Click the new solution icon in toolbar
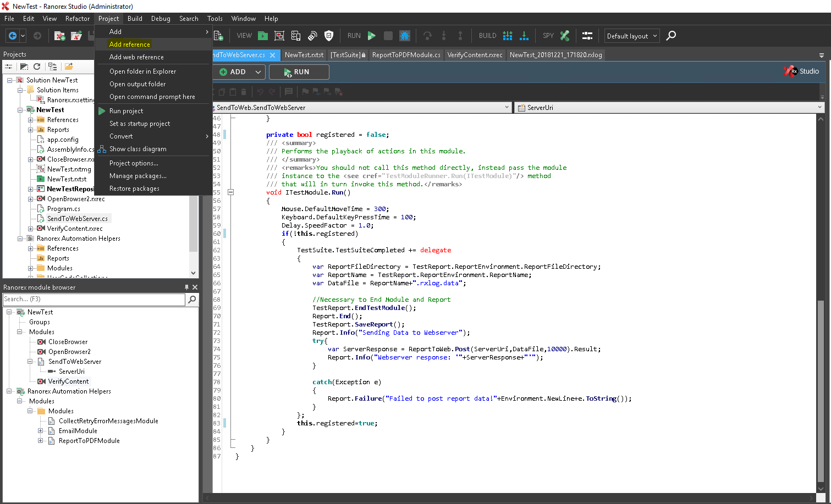 [x=59, y=36]
